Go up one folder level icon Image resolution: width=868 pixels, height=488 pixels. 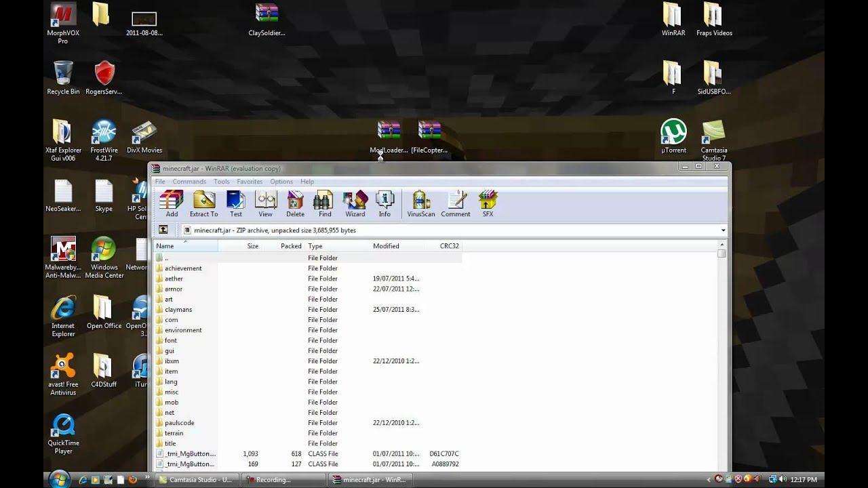[x=163, y=230]
